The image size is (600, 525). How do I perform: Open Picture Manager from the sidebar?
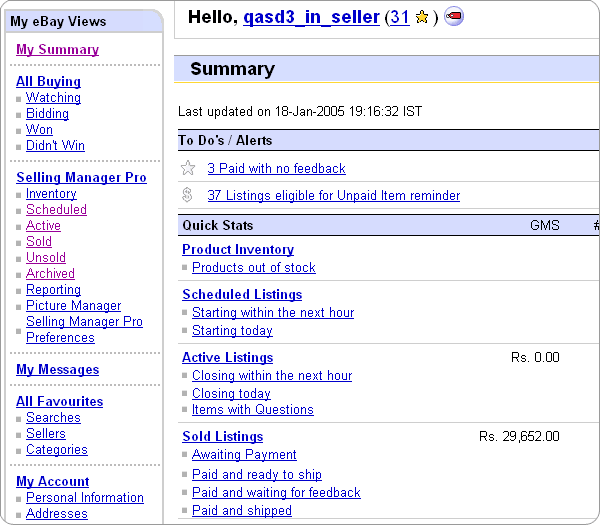click(x=73, y=306)
